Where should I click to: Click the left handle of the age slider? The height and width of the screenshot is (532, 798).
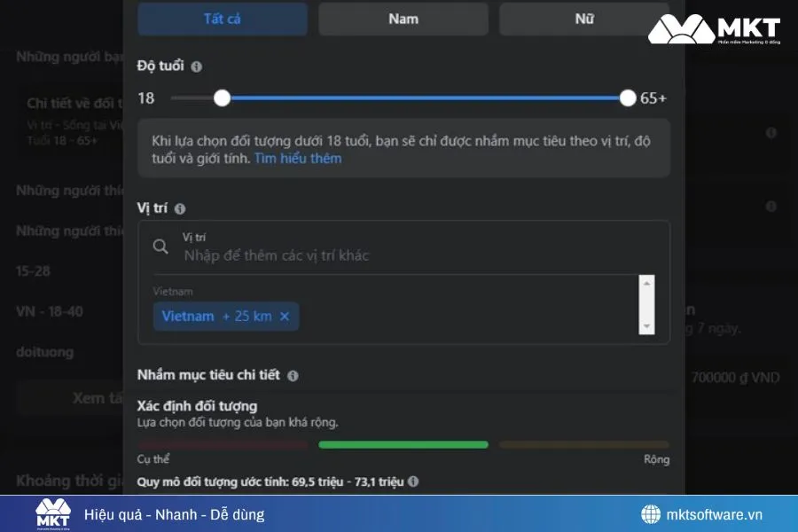click(222, 98)
